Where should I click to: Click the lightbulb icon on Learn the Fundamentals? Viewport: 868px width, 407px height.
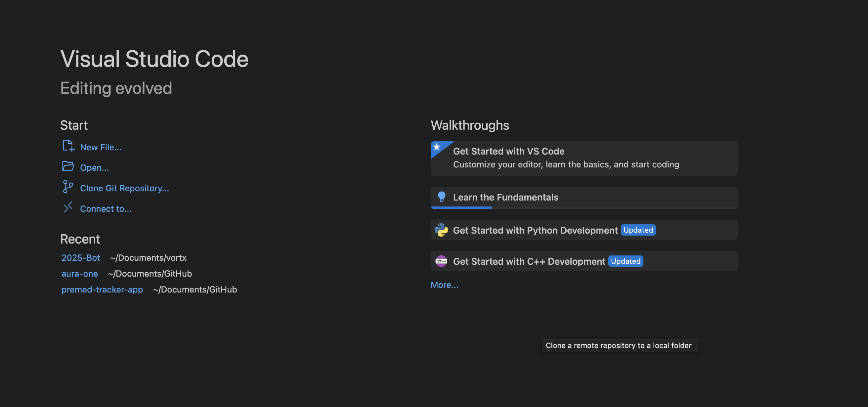click(441, 197)
